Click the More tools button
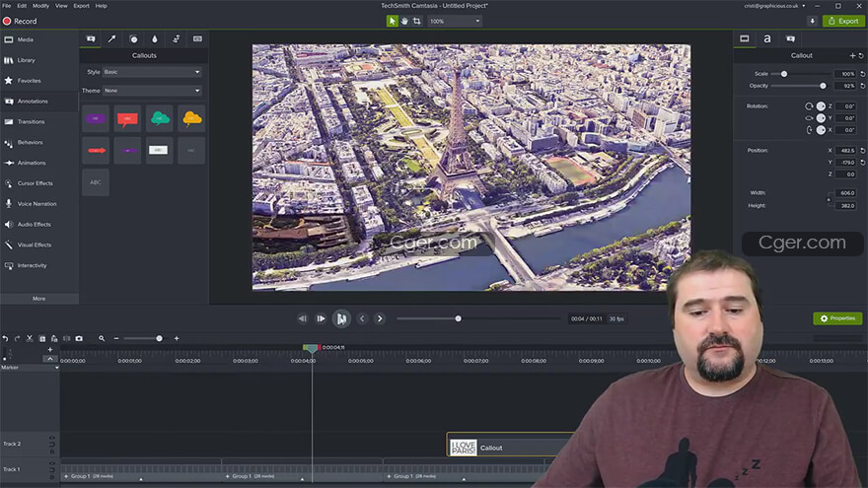868x488 pixels. pos(38,298)
